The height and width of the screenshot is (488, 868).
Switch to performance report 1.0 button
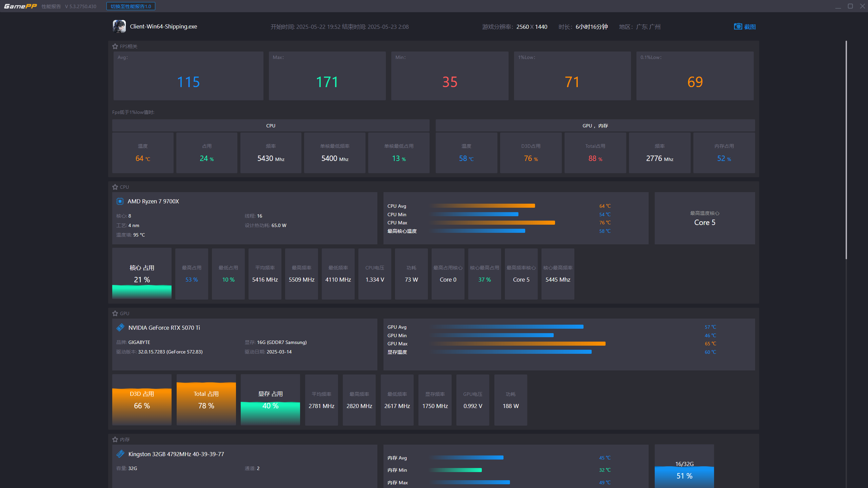pos(131,6)
